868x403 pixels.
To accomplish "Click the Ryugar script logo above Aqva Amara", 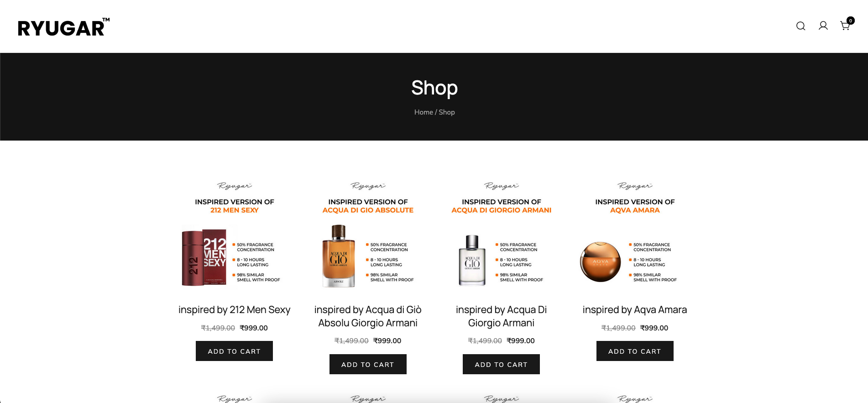I will [635, 186].
